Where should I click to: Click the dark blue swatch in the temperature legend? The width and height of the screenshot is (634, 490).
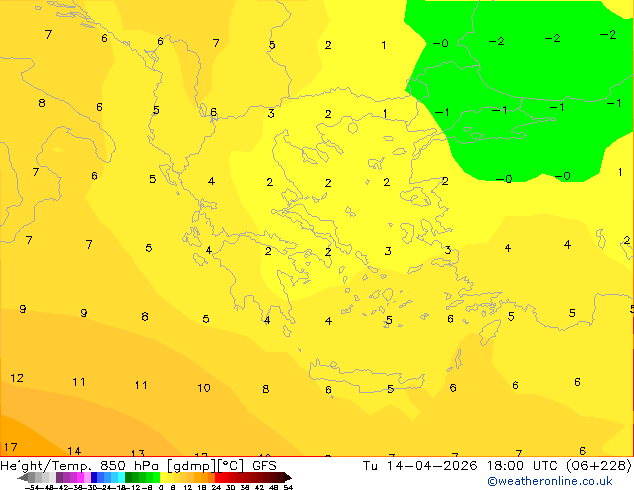point(94,477)
